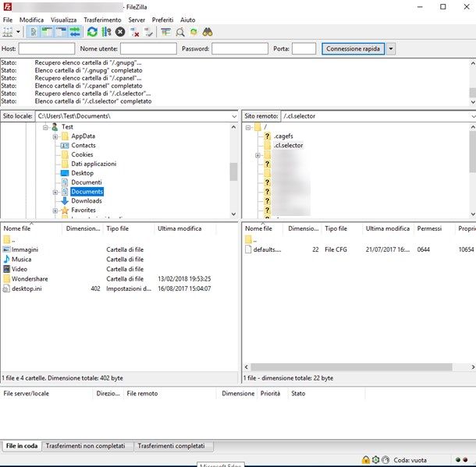Collapse the Test user tree node

(x=45, y=127)
